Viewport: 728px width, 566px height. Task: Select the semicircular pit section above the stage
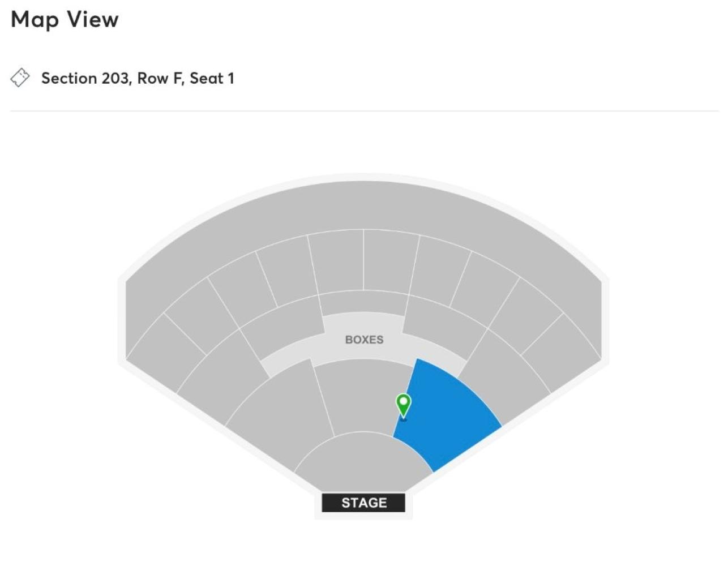click(362, 461)
